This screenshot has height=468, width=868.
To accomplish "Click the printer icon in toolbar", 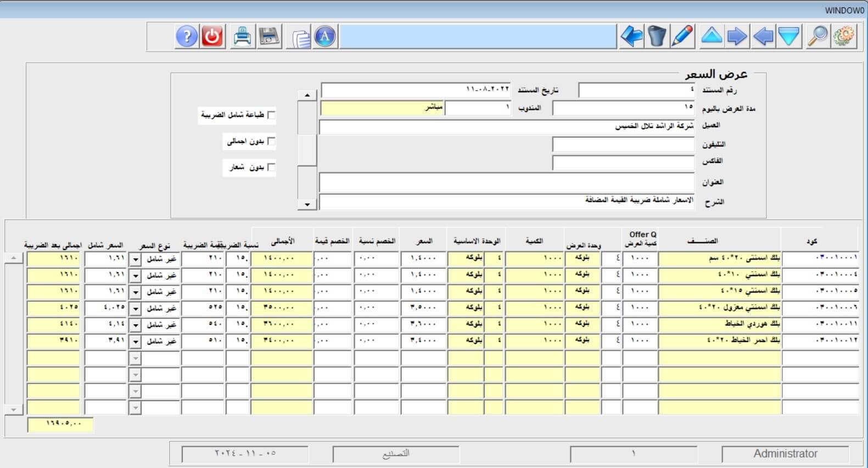I will click(x=242, y=37).
